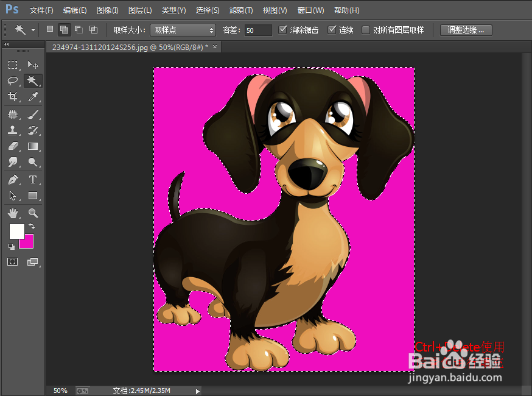The width and height of the screenshot is (532, 396).
Task: Open the 文件(F) menu
Action: click(x=41, y=10)
